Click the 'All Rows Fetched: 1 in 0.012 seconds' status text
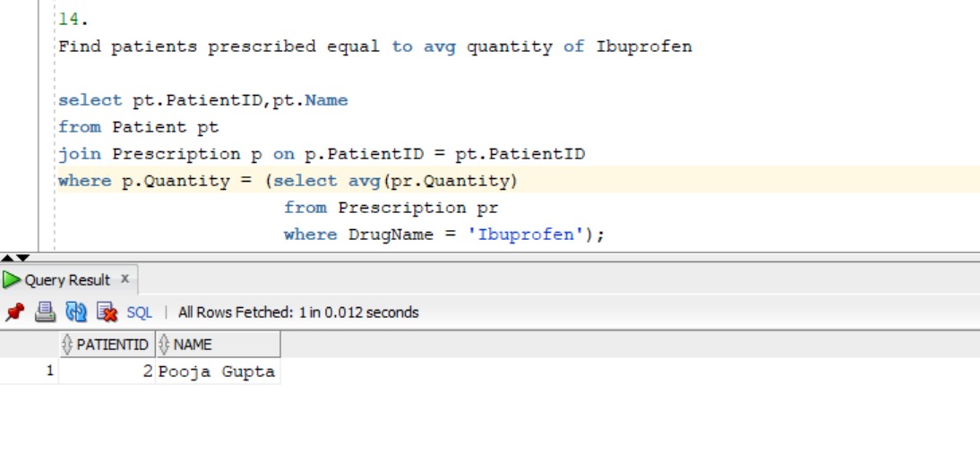This screenshot has height=469, width=980. pyautogui.click(x=298, y=312)
